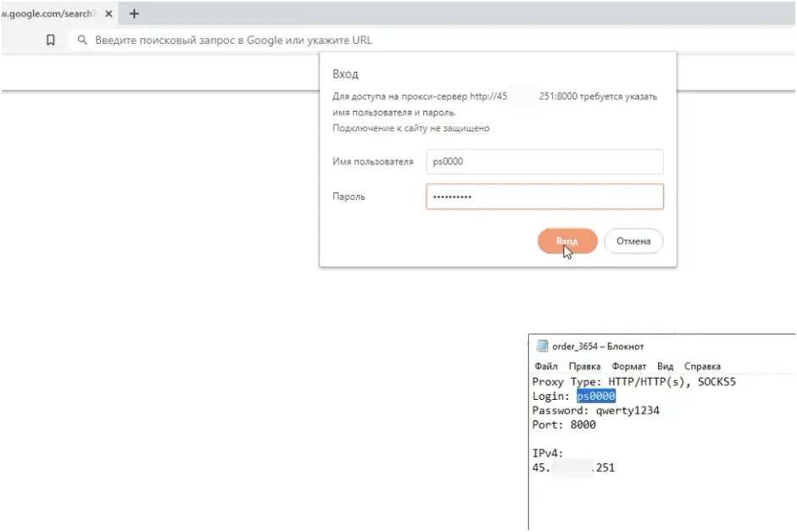Click the magnifier search icon in the address bar
Screen dimensions: 797x532
click(81, 39)
